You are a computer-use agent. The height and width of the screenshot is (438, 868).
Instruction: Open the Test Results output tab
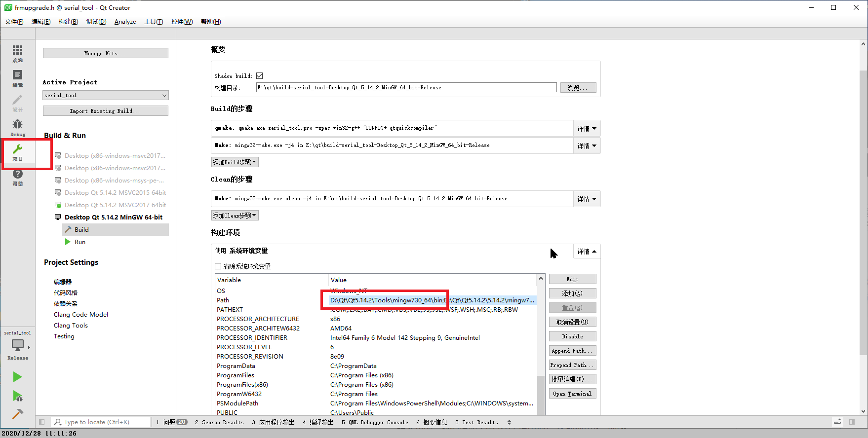click(476, 422)
